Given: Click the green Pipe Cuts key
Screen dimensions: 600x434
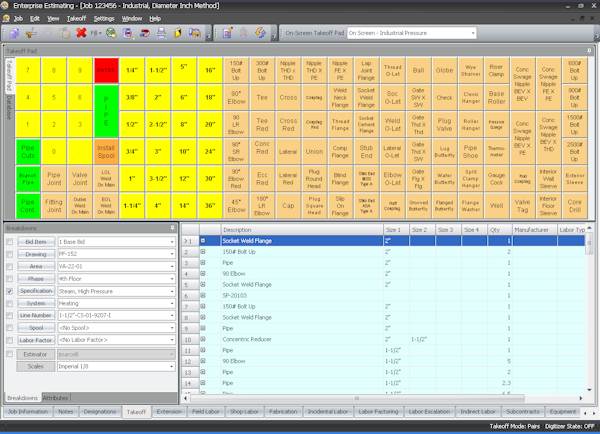Looking at the screenshot, I should click(28, 152).
